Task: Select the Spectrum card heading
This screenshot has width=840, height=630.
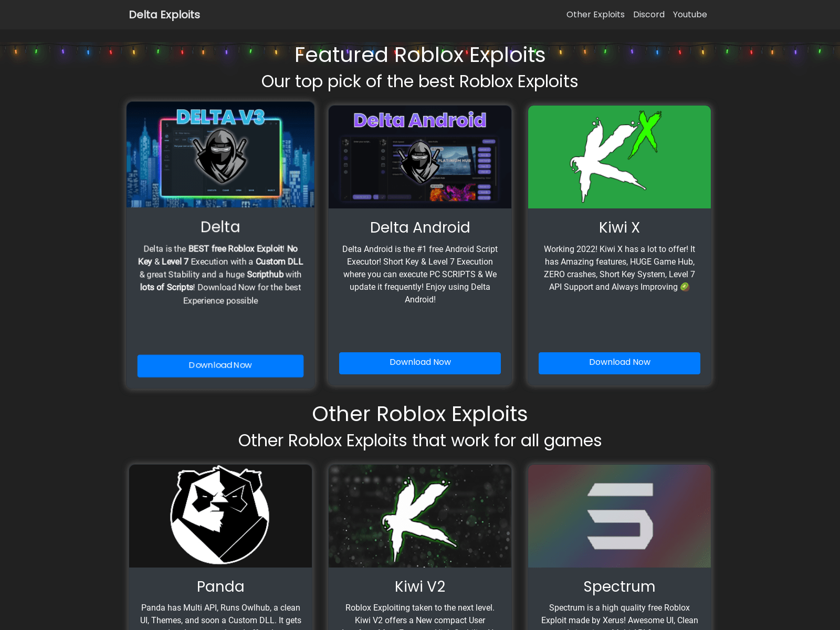Action: click(x=619, y=586)
